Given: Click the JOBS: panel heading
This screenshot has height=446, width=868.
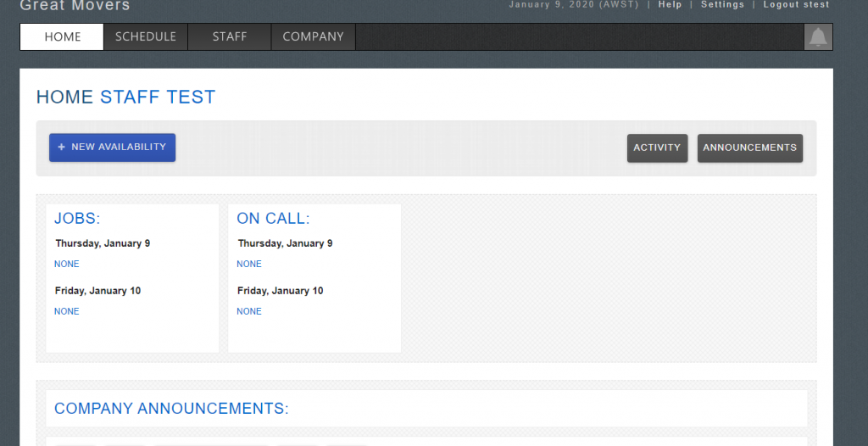Looking at the screenshot, I should (x=77, y=219).
